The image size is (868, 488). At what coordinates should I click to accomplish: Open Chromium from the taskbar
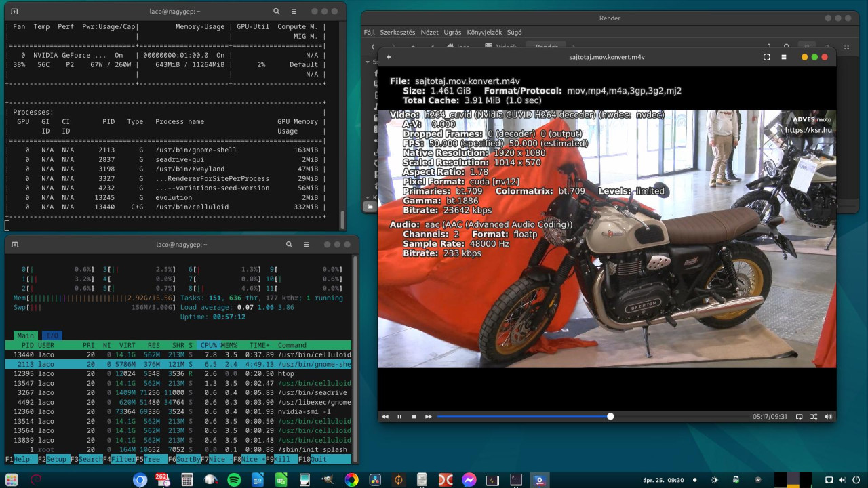coord(140,480)
